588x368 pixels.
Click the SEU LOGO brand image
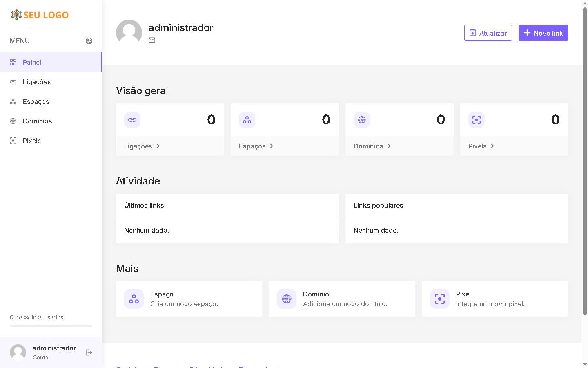[x=40, y=15]
